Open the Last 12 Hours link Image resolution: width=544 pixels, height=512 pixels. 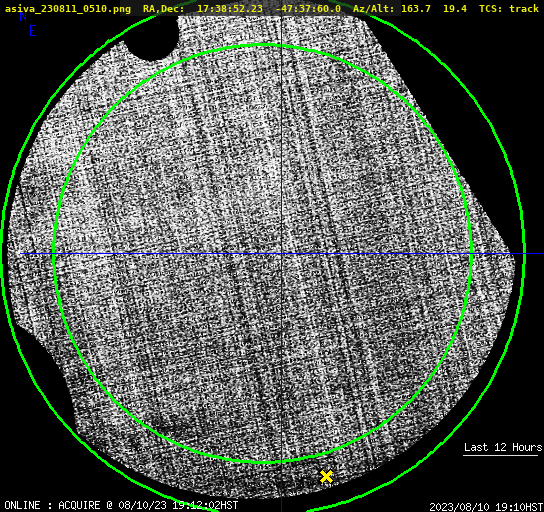pos(503,447)
